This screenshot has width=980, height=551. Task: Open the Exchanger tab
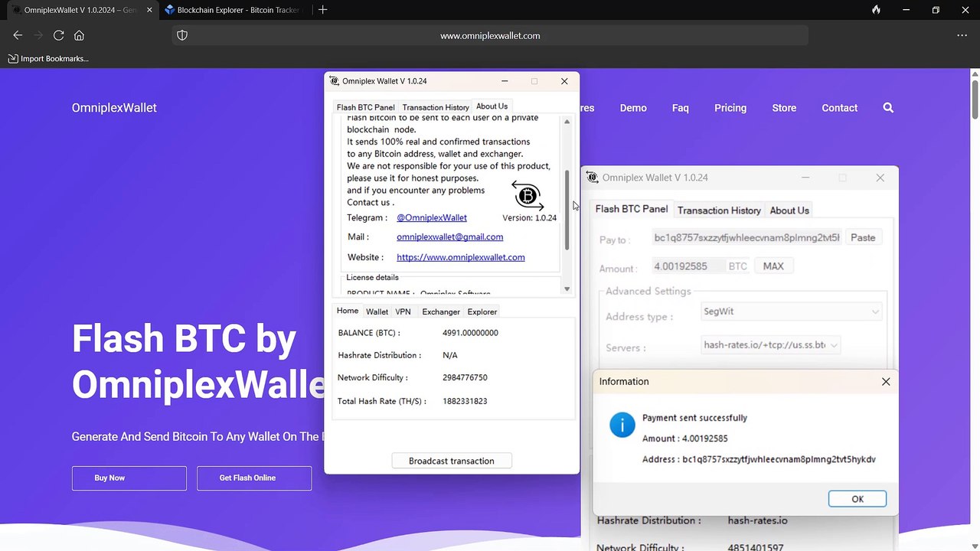click(441, 311)
